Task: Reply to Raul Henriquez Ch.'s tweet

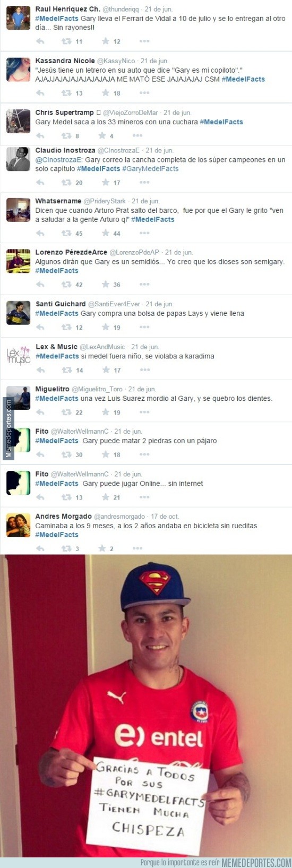Action: [40, 41]
